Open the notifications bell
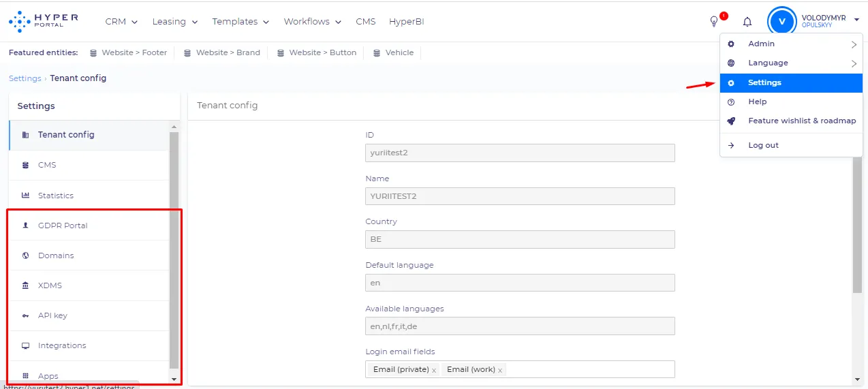The width and height of the screenshot is (868, 389). point(747,22)
